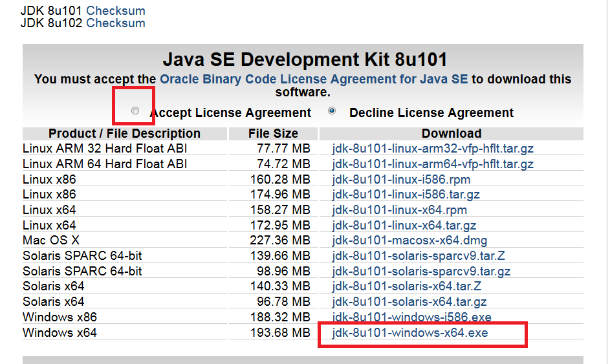Viewport: 610px width, 364px height.
Task: Select the Decline License Agreement radio button
Action: 332,111
